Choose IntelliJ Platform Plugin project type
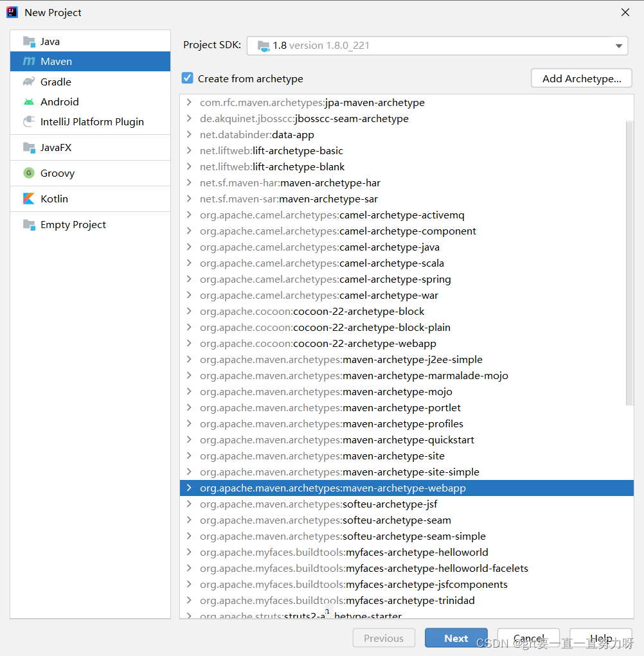Image resolution: width=644 pixels, height=656 pixels. [91, 121]
